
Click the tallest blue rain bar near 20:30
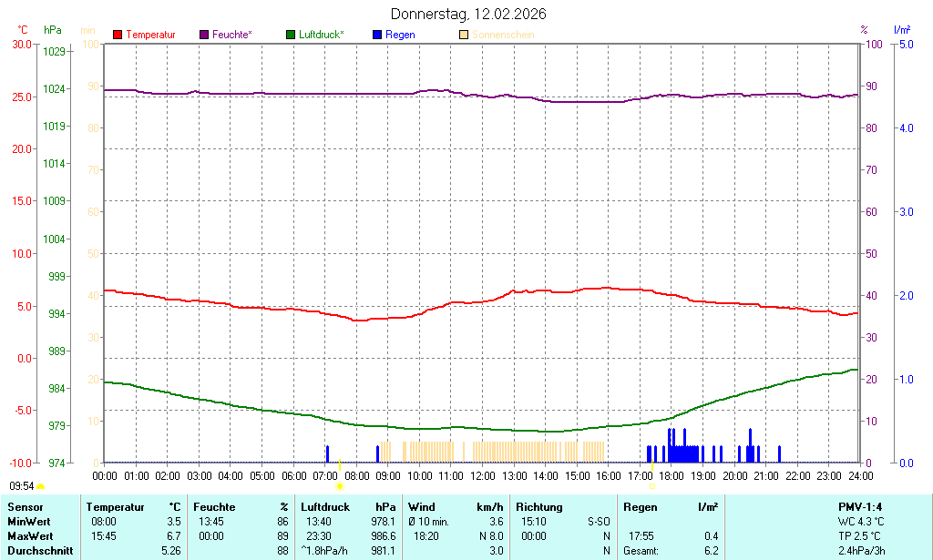click(x=750, y=444)
